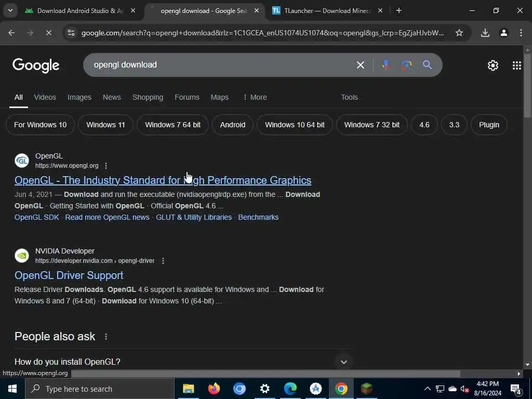Open Google quick settings gear
The height and width of the screenshot is (399, 532).
tap(493, 65)
